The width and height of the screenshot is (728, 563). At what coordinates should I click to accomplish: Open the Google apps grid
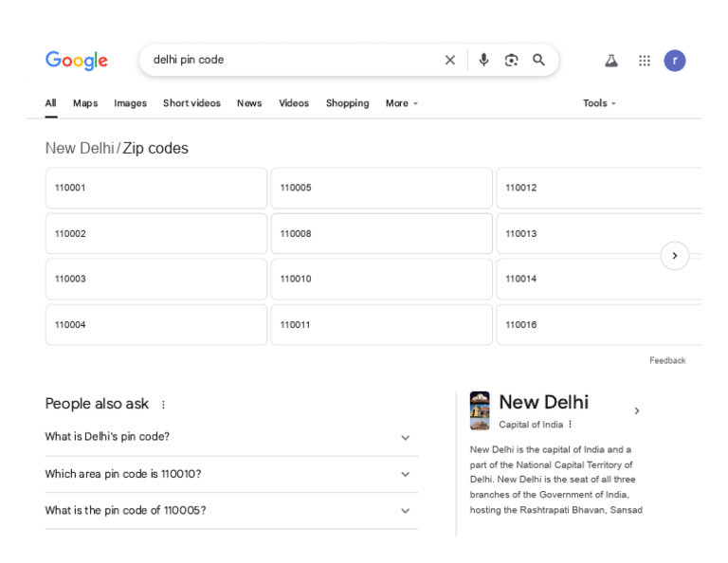pos(645,61)
